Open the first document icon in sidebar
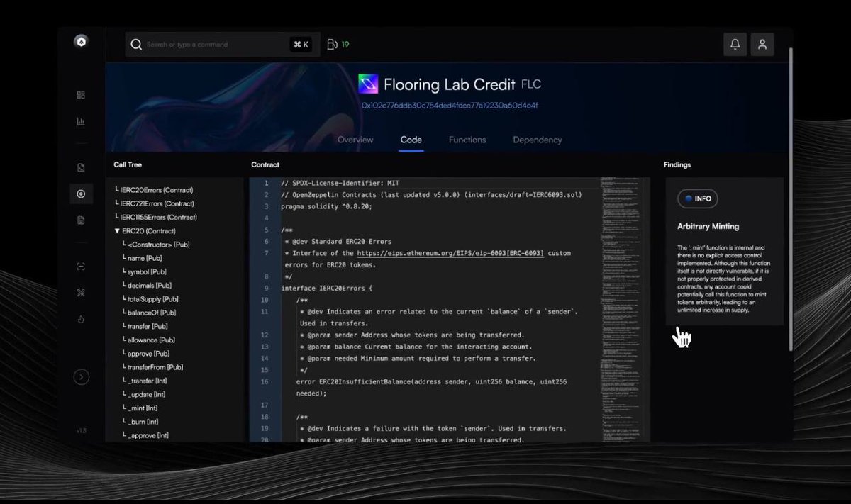This screenshot has width=851, height=504. tap(81, 168)
